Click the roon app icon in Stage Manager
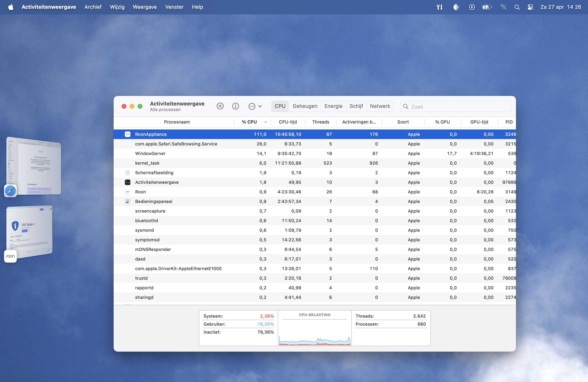This screenshot has width=588, height=382. click(x=10, y=256)
